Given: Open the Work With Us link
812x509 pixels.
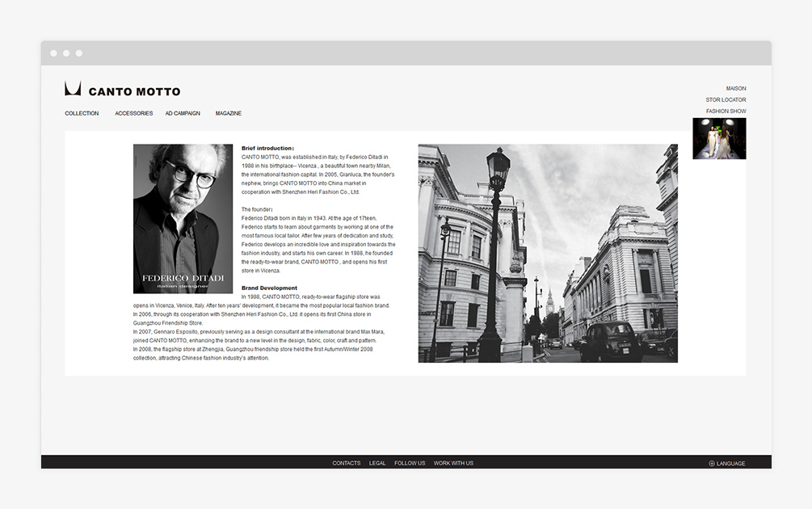Looking at the screenshot, I should [453, 463].
